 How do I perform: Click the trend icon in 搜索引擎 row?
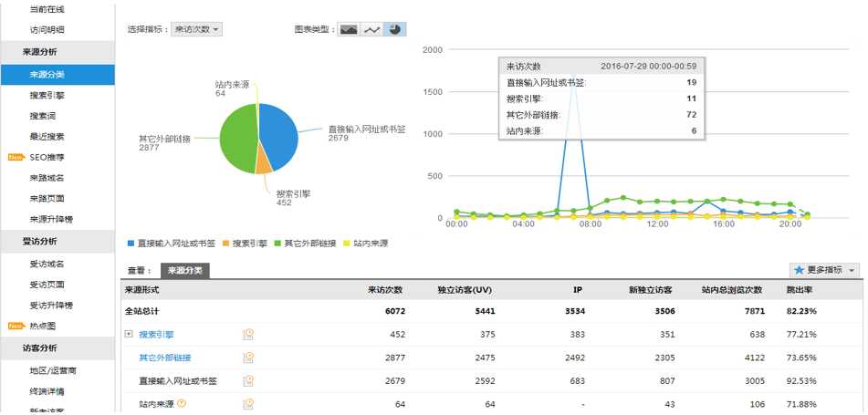click(248, 334)
